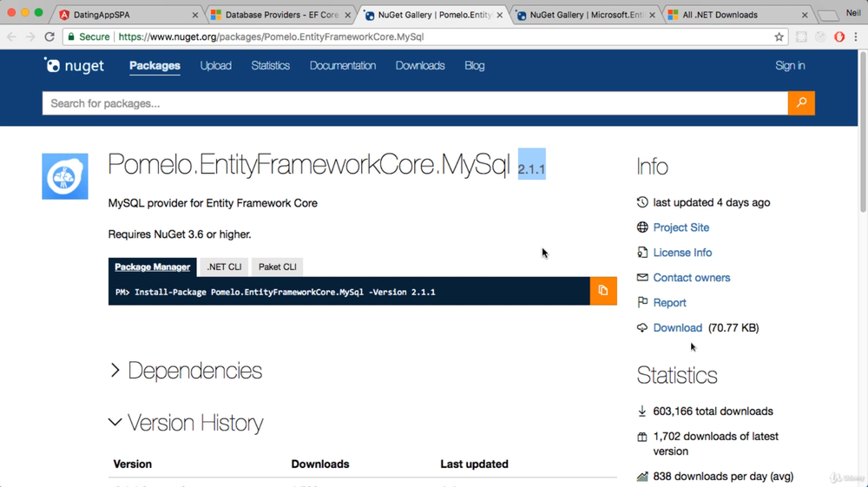The image size is (868, 487).
Task: Open the Downloads nav item
Action: tap(420, 65)
